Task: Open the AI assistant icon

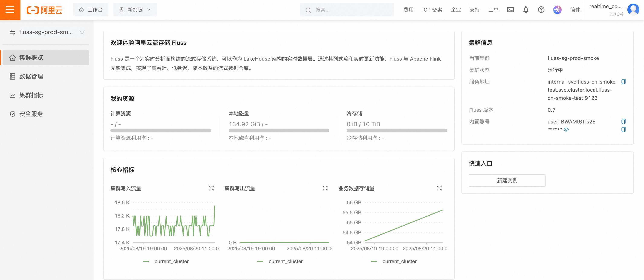Action: (557, 10)
